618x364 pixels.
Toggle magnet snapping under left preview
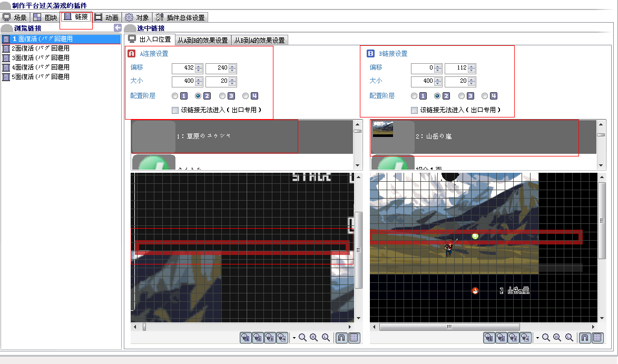click(341, 338)
